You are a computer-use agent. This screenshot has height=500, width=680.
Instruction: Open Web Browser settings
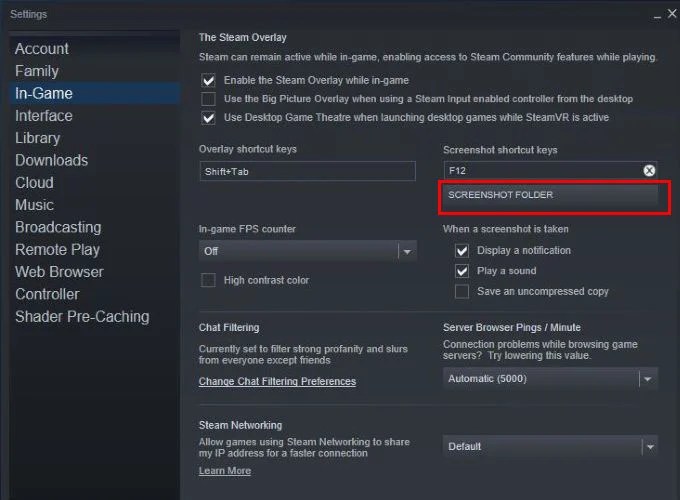click(x=59, y=272)
